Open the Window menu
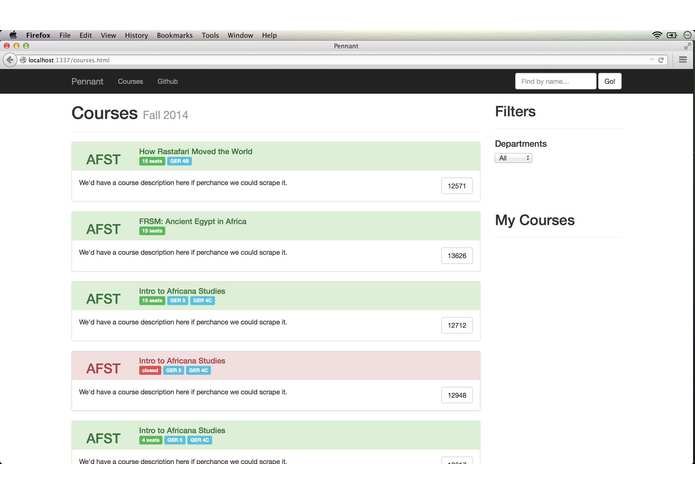Image resolution: width=695 pixels, height=494 pixels. click(240, 35)
